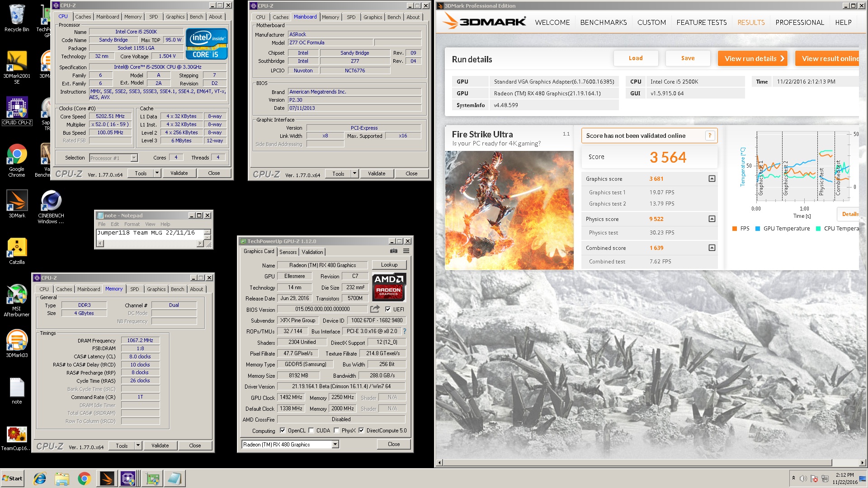This screenshot has width=868, height=488.
Task: Open the 3DMark desktop shortcut
Action: 17,204
